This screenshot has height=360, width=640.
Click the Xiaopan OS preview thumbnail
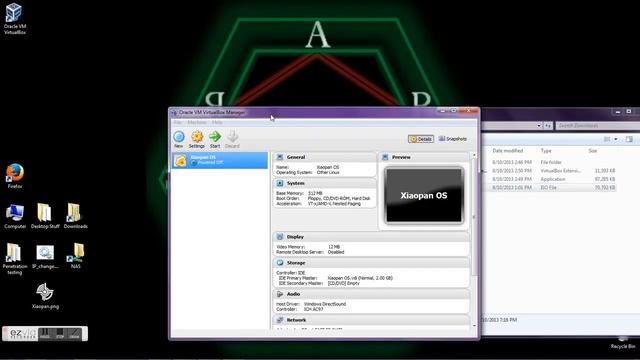tap(424, 196)
